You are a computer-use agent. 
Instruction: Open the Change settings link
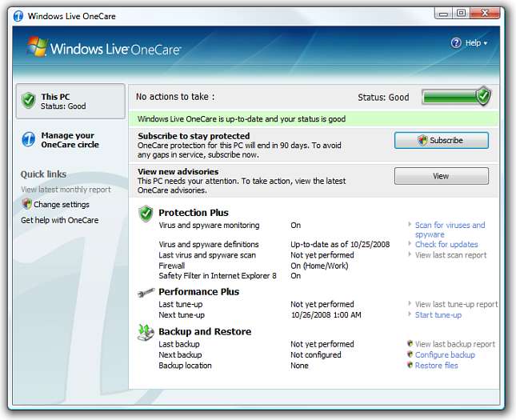(x=62, y=205)
